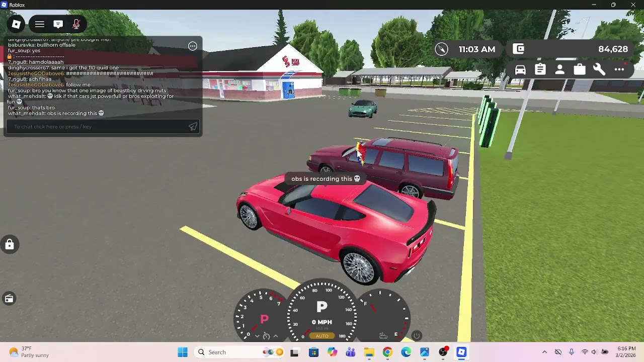Turn the engine off with the power button
Viewport: 644px width, 362px height.
tap(416, 335)
